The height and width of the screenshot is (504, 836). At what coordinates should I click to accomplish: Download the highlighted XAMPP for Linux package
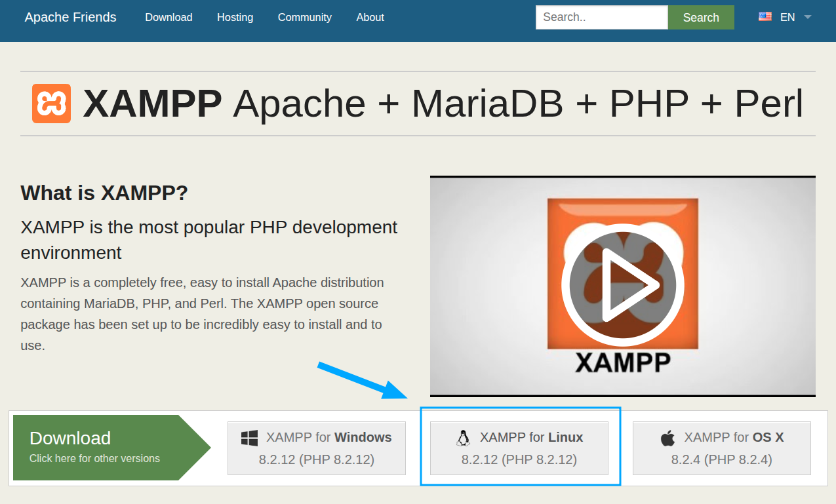520,448
